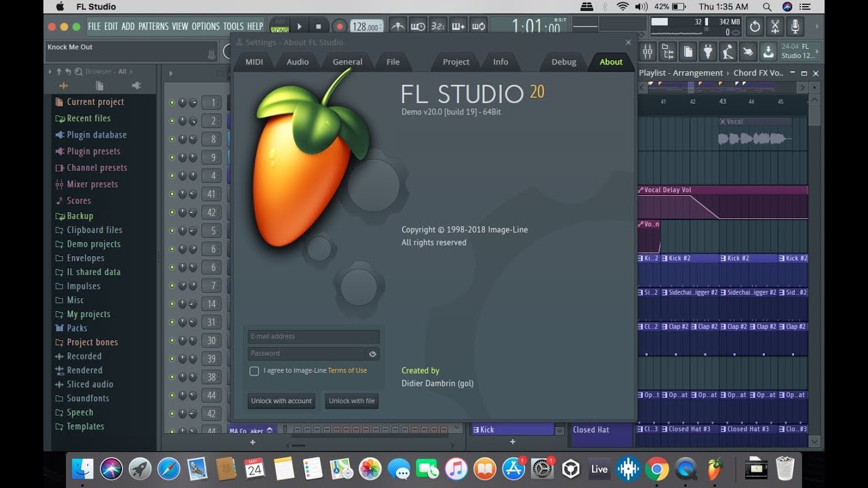
Task: Open Google Chrome from the Dock
Action: click(x=656, y=468)
